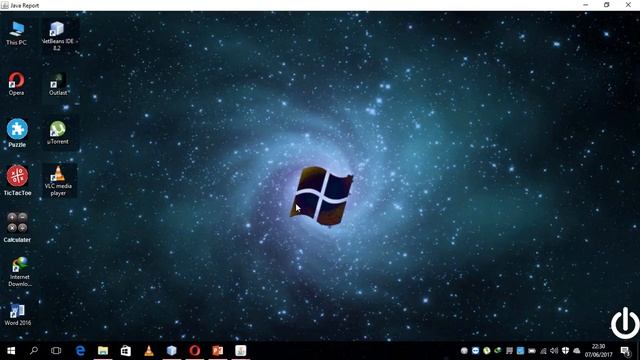Image resolution: width=640 pixels, height=360 pixels.
Task: Restore down the Java Report window
Action: (x=607, y=5)
